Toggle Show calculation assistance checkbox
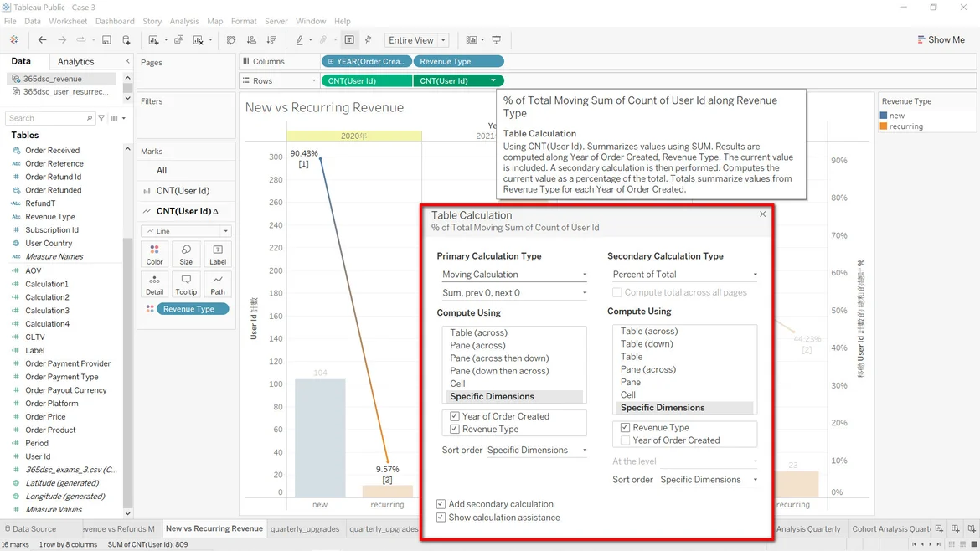 tap(441, 518)
